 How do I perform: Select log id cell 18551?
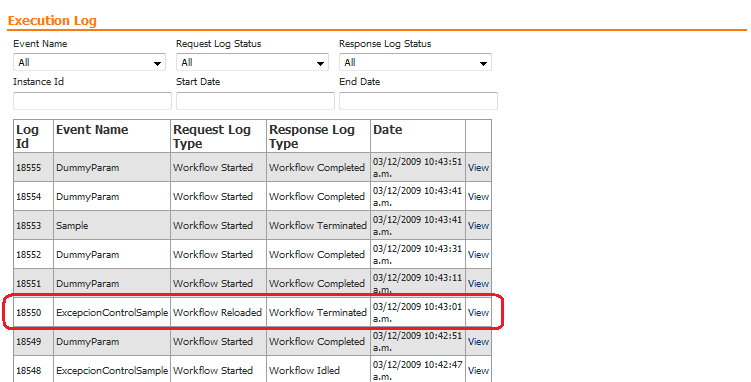pyautogui.click(x=33, y=283)
